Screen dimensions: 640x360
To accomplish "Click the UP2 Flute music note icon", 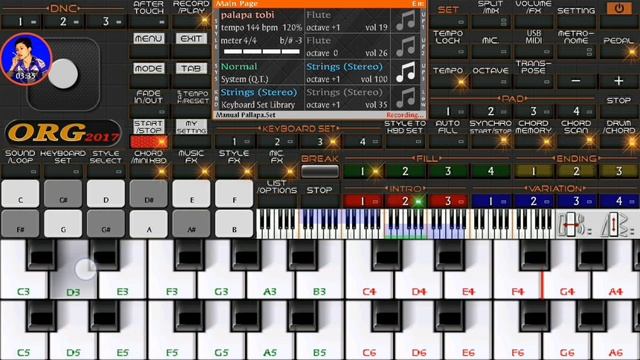I will point(405,46).
